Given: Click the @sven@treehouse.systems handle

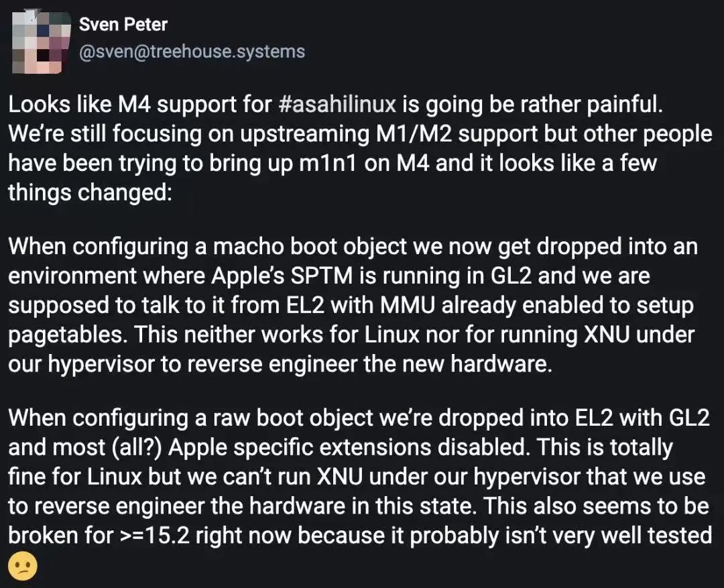Looking at the screenshot, I should 192,51.
